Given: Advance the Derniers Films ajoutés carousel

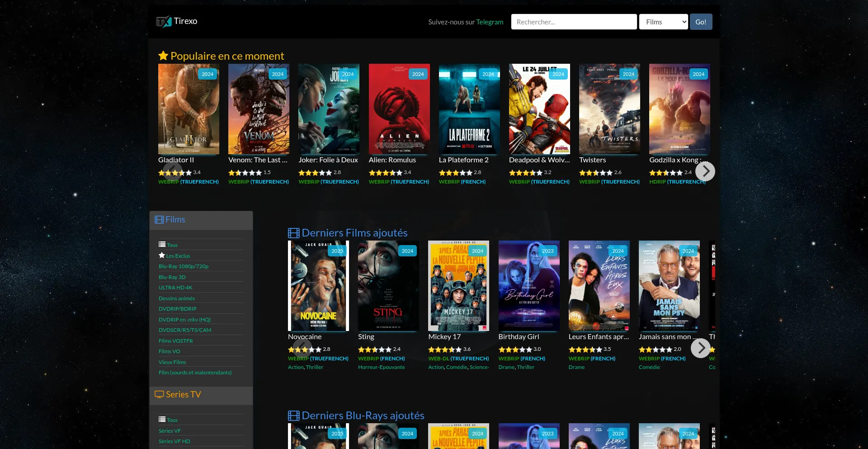Looking at the screenshot, I should [x=700, y=348].
